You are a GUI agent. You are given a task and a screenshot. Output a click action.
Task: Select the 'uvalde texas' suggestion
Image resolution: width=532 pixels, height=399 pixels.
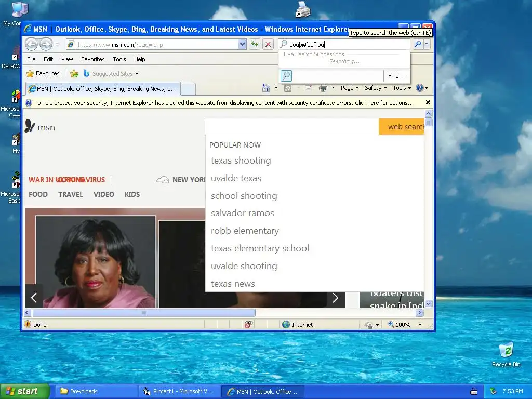pos(236,178)
